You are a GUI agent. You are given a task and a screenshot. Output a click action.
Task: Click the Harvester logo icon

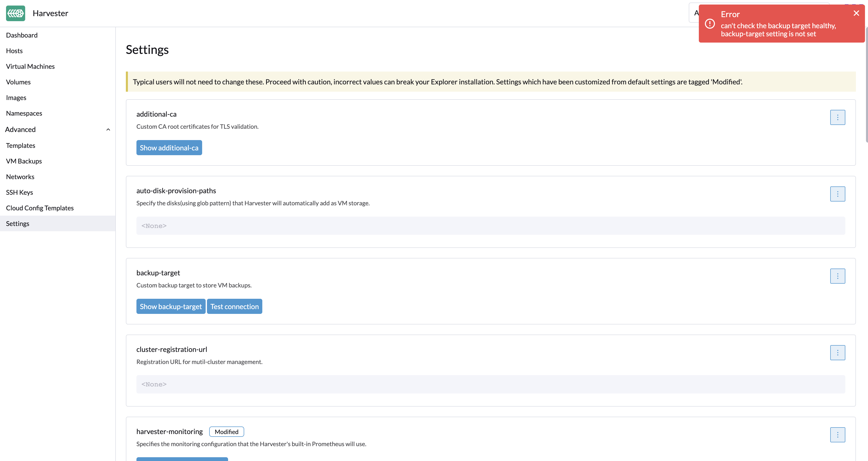[16, 13]
